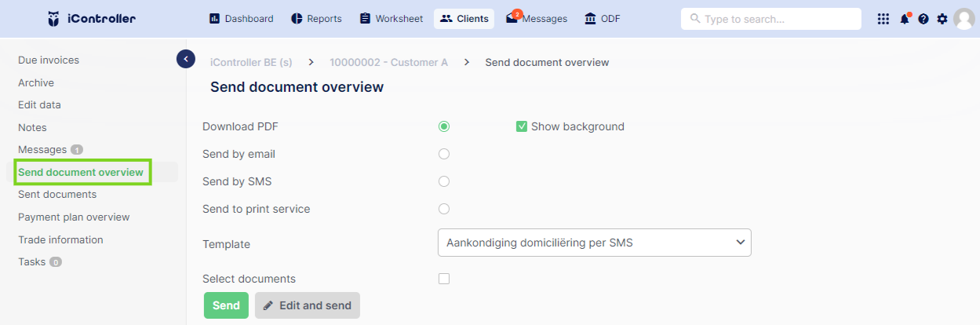Choose the Send to print service option

coord(444,209)
